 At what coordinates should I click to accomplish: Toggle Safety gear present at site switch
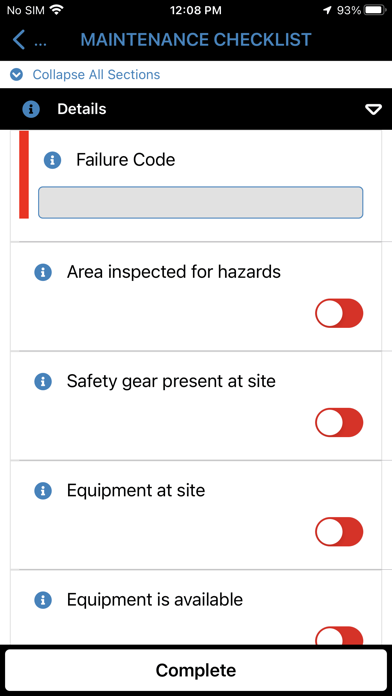(339, 423)
